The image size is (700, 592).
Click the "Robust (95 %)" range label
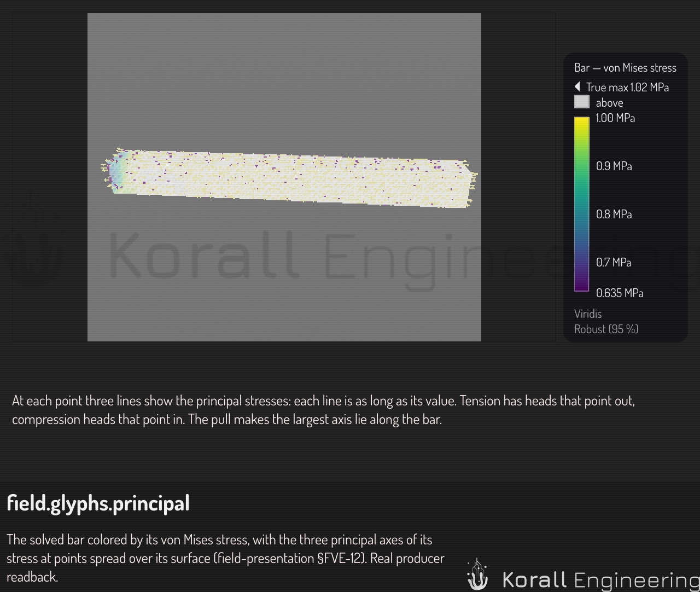click(606, 329)
